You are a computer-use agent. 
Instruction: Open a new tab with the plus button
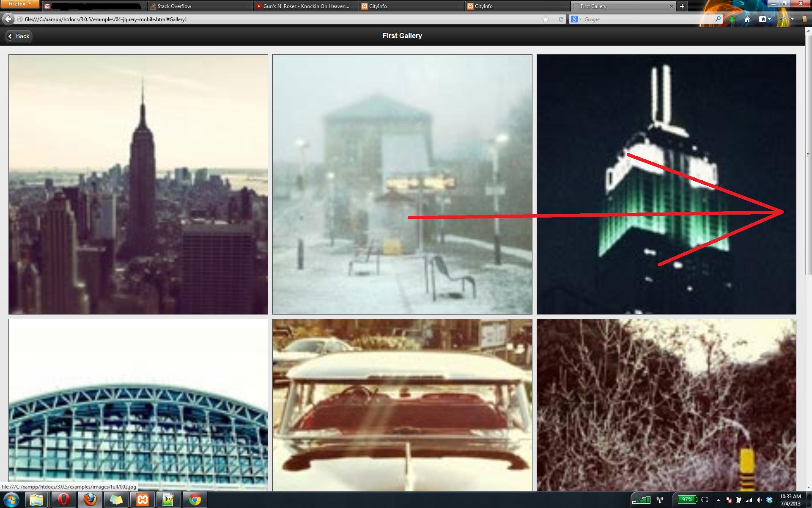[x=682, y=6]
